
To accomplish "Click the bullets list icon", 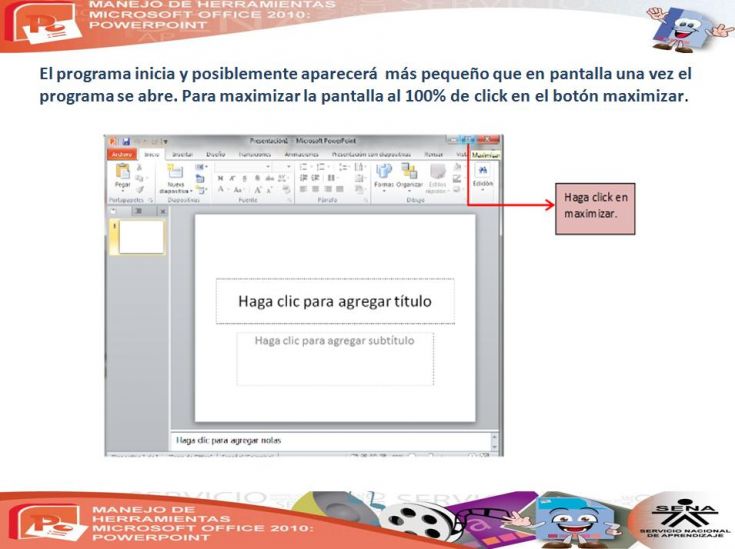I will tap(304, 167).
